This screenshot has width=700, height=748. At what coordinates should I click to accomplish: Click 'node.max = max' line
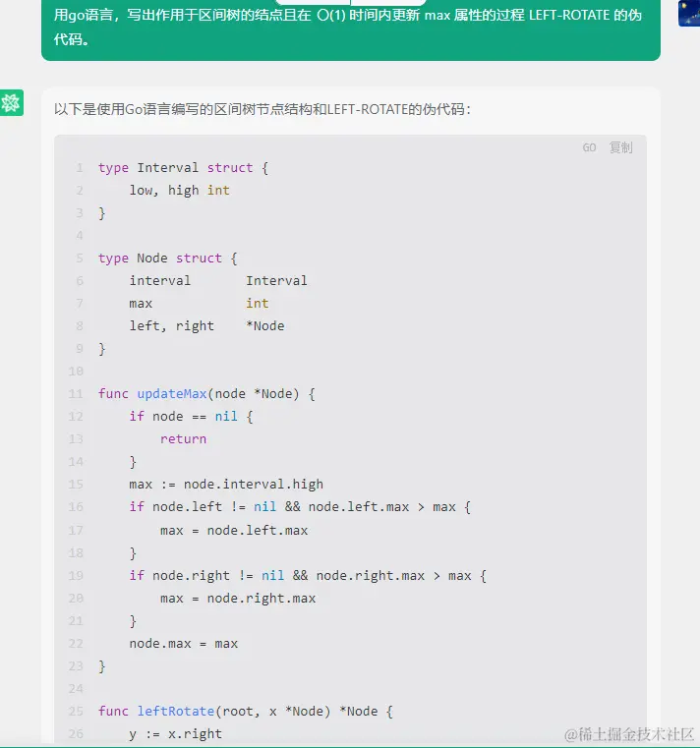pos(183,644)
